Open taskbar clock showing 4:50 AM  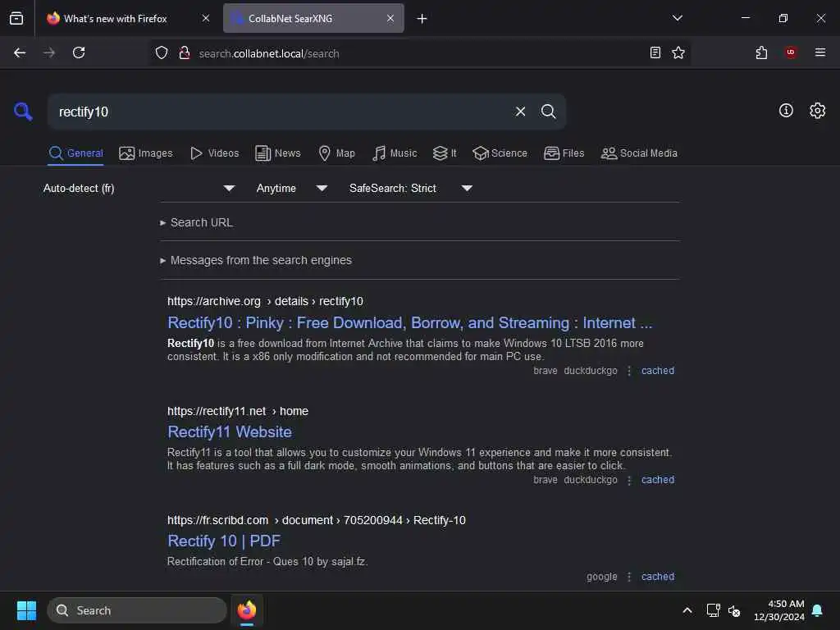coord(779,610)
